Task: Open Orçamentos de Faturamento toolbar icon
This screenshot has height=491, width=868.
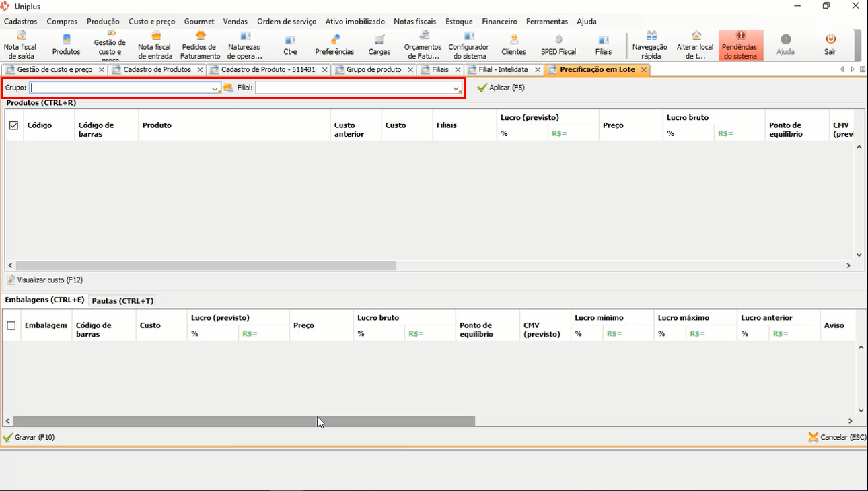Action: [423, 45]
